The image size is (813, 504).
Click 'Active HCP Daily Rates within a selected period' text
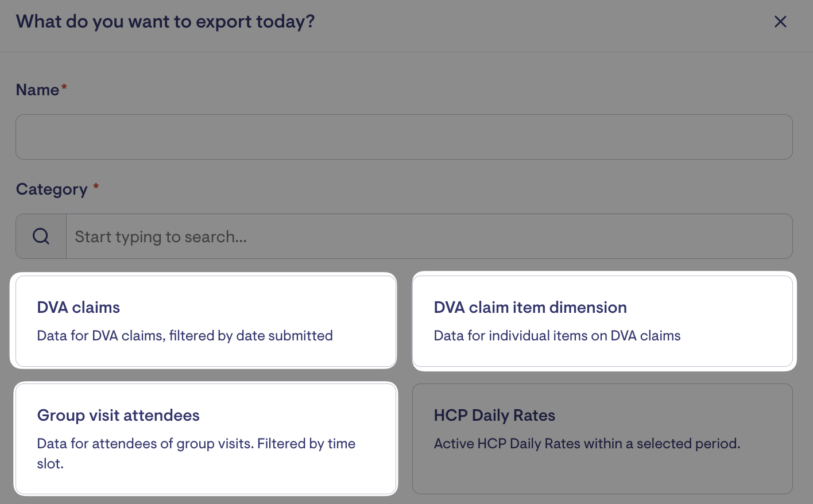587,444
